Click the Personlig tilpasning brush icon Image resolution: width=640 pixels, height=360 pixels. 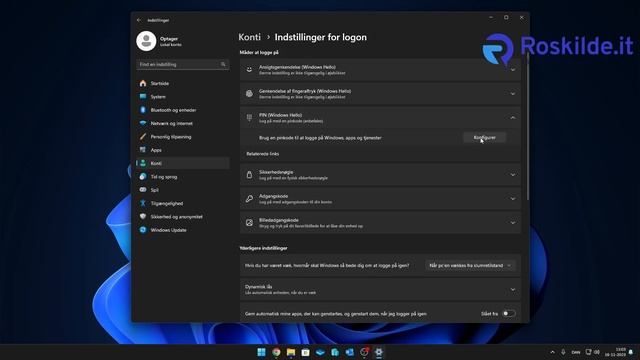(143, 137)
